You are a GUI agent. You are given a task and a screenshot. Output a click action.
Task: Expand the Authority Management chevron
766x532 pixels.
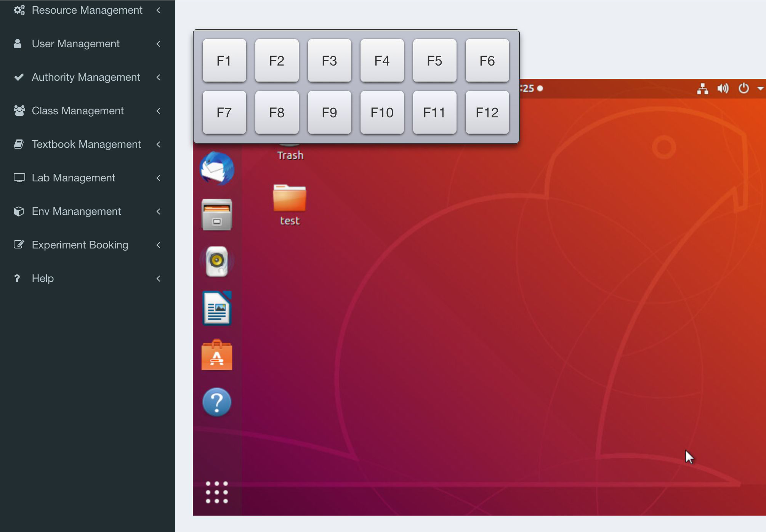159,77
